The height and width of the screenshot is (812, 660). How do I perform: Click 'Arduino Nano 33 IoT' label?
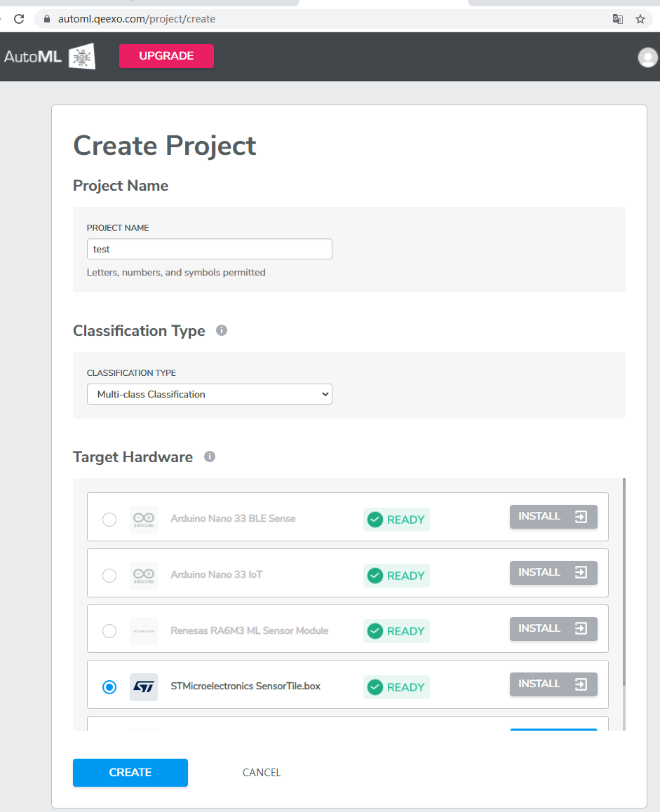(217, 574)
